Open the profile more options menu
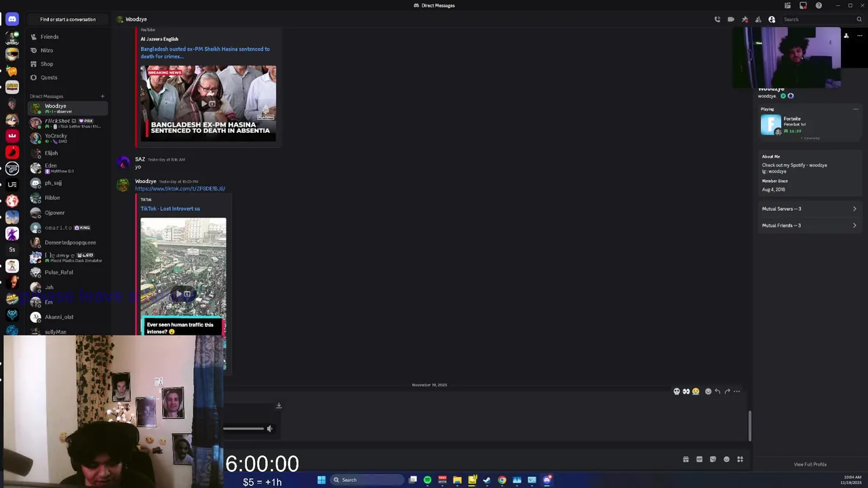 (860, 35)
